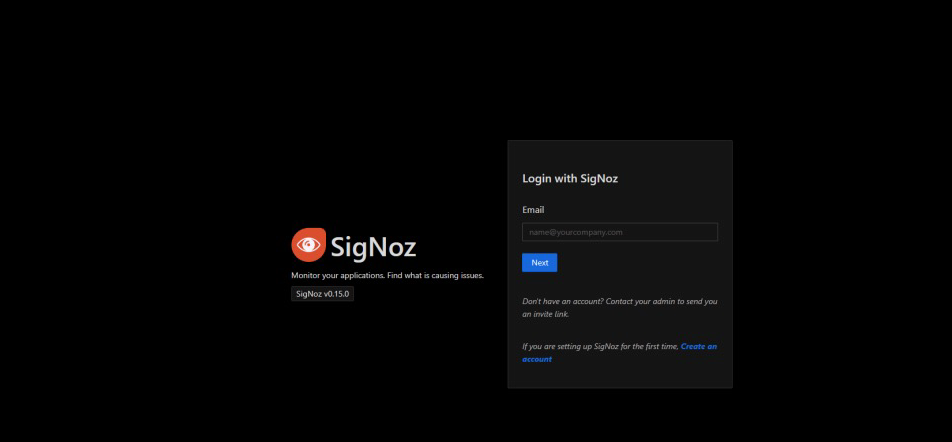Click the name@yourcompany.com placeholder text

(x=576, y=232)
